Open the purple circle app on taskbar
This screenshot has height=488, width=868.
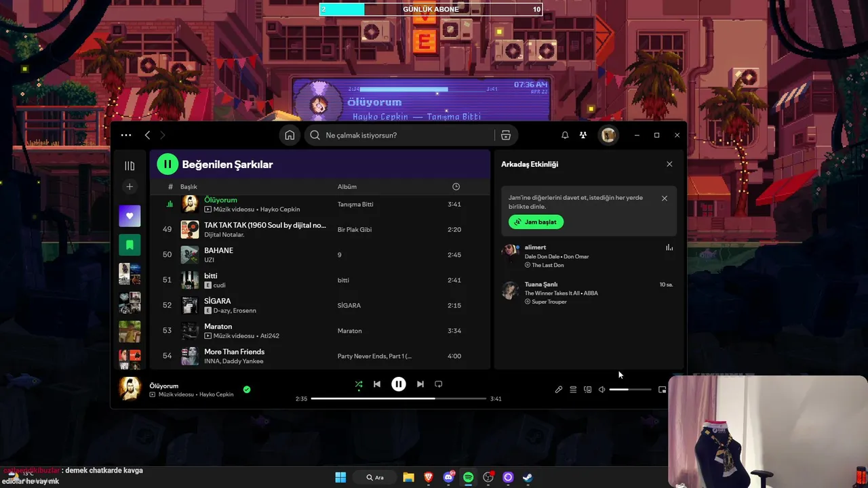click(x=508, y=477)
